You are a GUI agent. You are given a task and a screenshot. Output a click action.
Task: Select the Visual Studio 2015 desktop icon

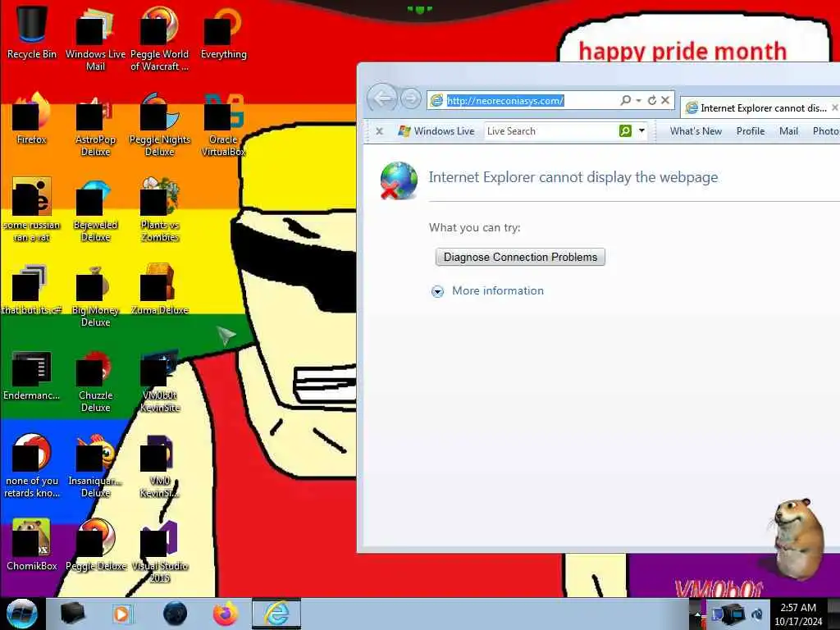(x=160, y=550)
